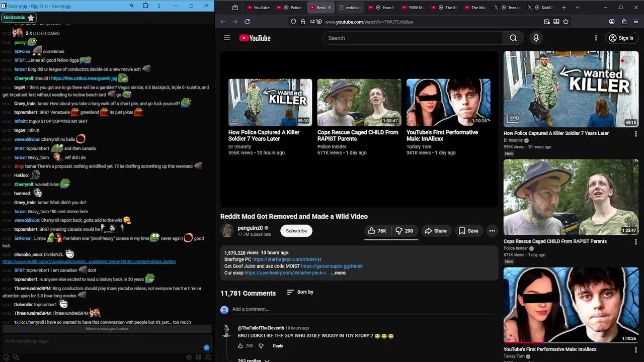Click extensions icon in Destiny.gg title bar

pyautogui.click(x=146, y=6)
